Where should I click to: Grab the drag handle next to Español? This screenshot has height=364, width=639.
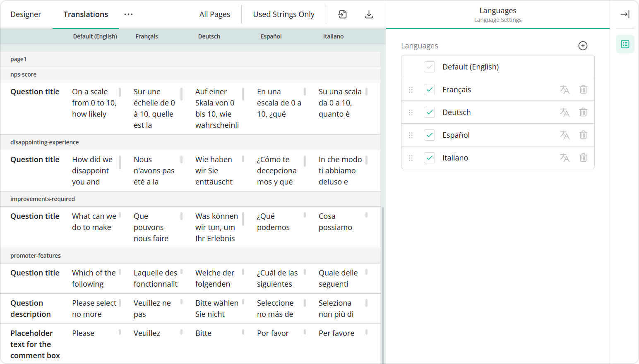411,135
